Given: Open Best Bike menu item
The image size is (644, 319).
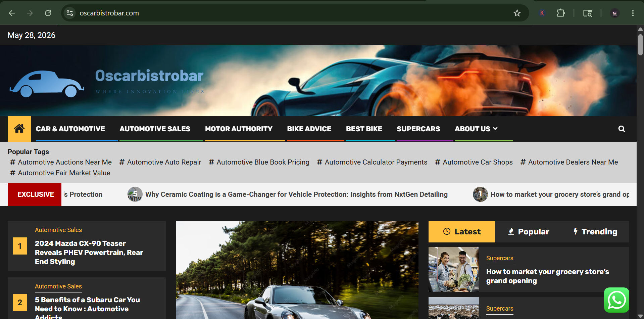Looking at the screenshot, I should 364,129.
